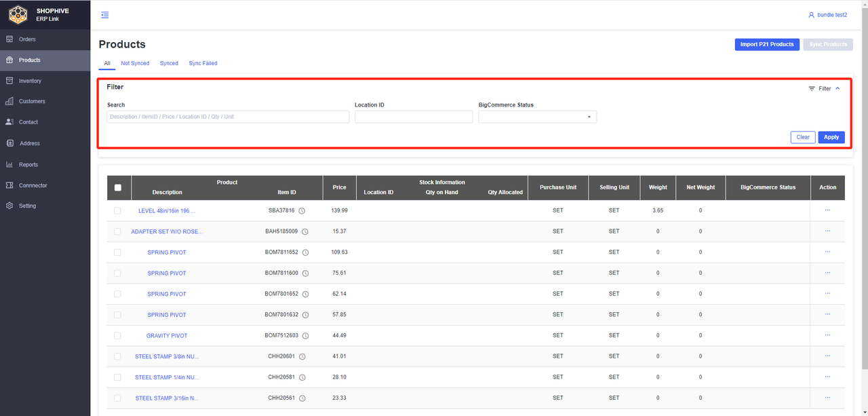868x416 pixels.
Task: Open the action menu for the BOM7811652 row
Action: [827, 252]
